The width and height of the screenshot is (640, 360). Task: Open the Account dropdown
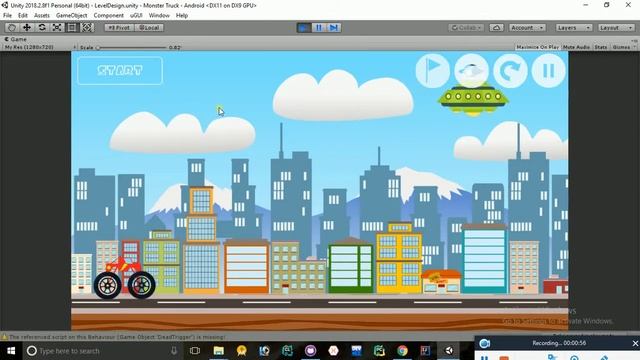click(x=527, y=27)
